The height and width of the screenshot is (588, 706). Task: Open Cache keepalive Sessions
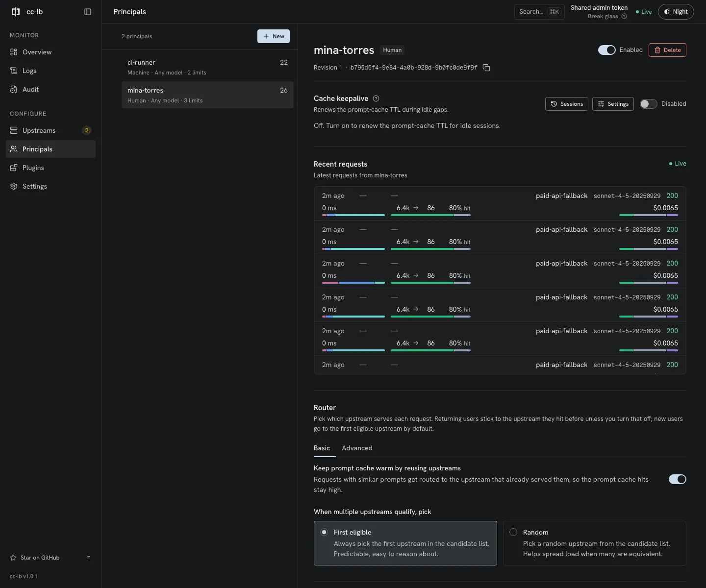click(x=567, y=104)
